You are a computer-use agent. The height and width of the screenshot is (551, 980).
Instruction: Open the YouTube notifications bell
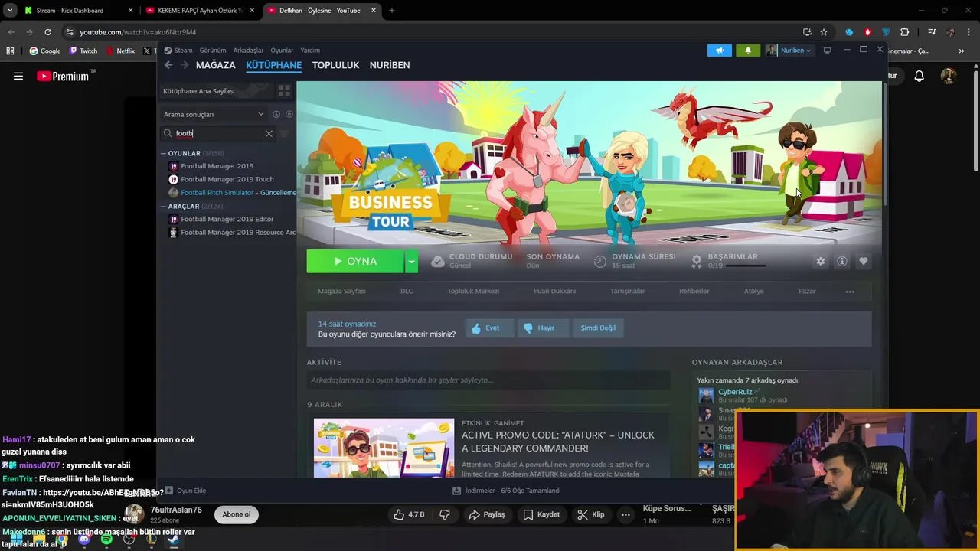[920, 76]
